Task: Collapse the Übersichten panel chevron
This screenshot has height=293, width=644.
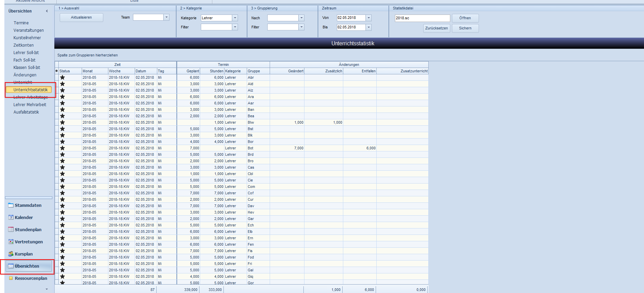Action: pyautogui.click(x=47, y=11)
